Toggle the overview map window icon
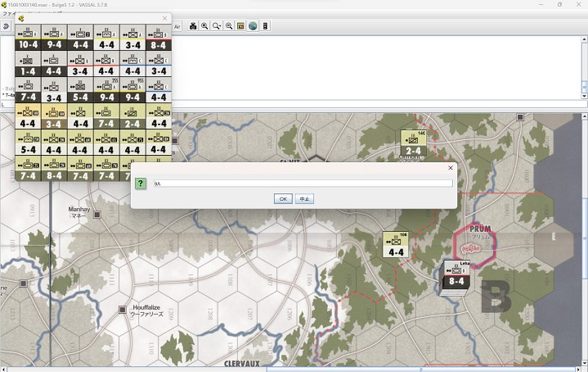This screenshot has height=372, width=588. (241, 26)
